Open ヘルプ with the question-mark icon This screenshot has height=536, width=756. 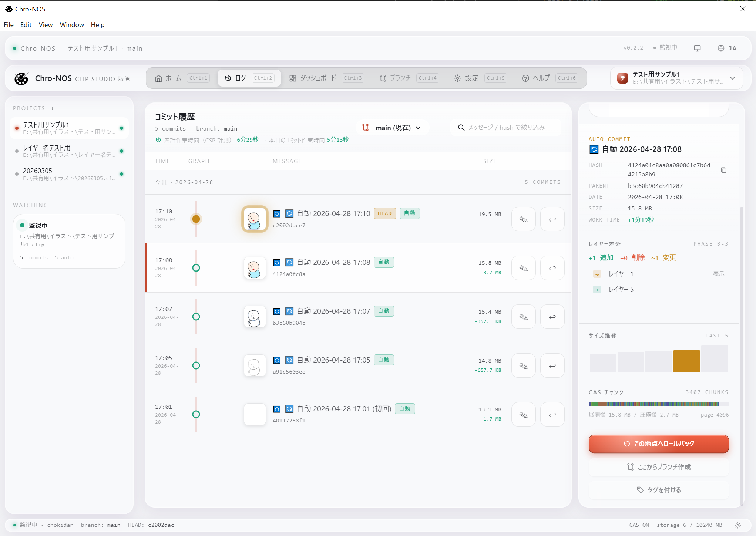pos(525,78)
